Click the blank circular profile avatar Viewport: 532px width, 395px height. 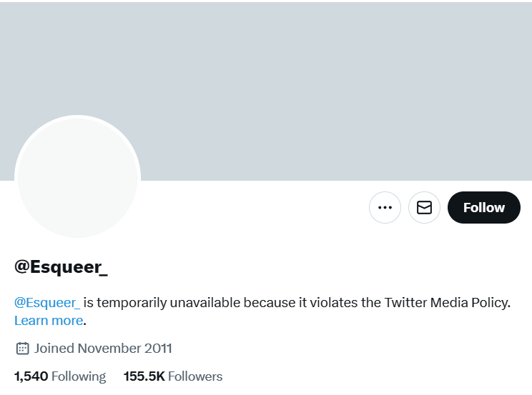pos(77,178)
